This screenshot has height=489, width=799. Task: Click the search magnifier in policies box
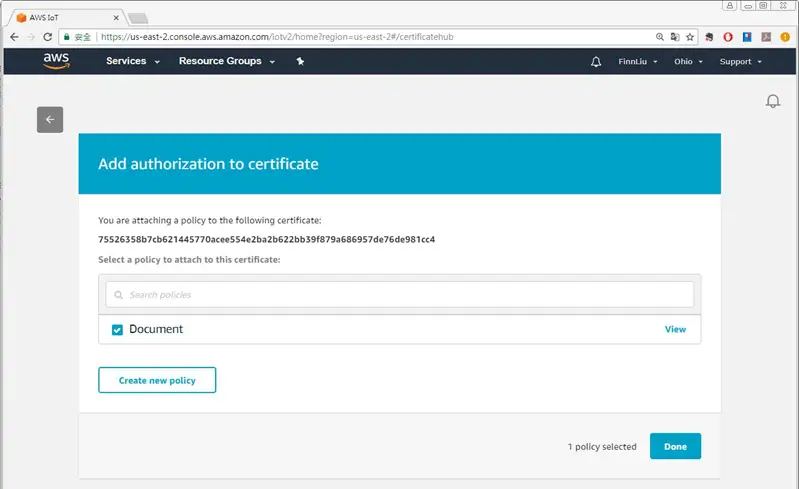[118, 295]
